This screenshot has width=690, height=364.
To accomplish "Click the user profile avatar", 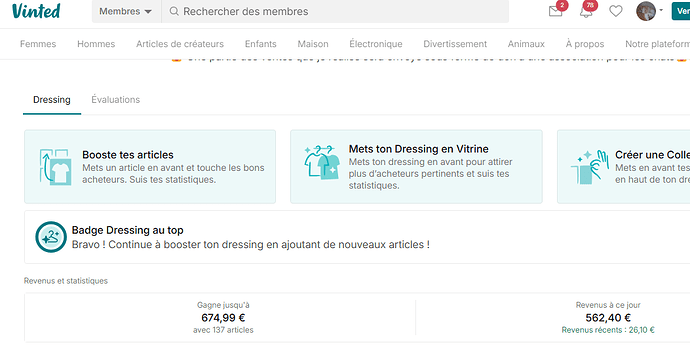I will point(646,11).
